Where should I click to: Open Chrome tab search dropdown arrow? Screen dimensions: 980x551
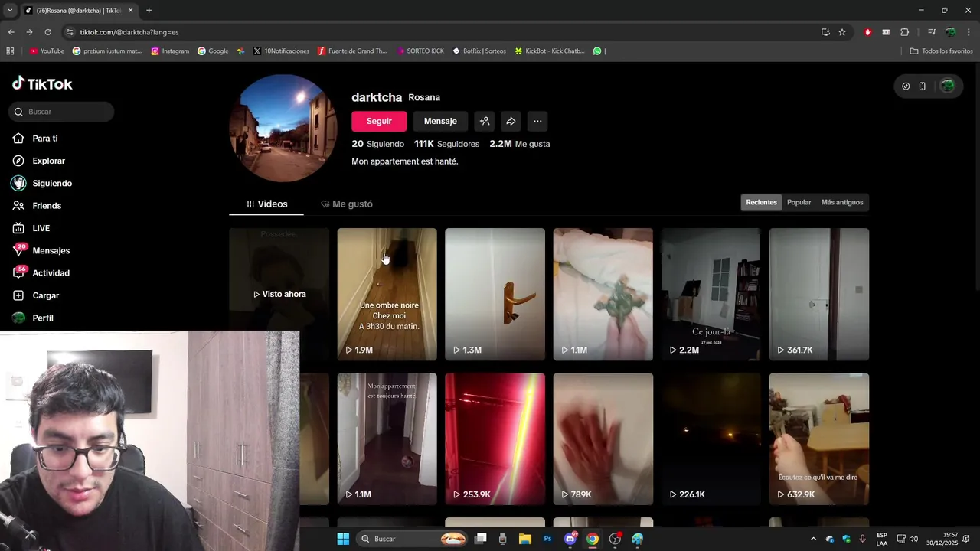8,10
